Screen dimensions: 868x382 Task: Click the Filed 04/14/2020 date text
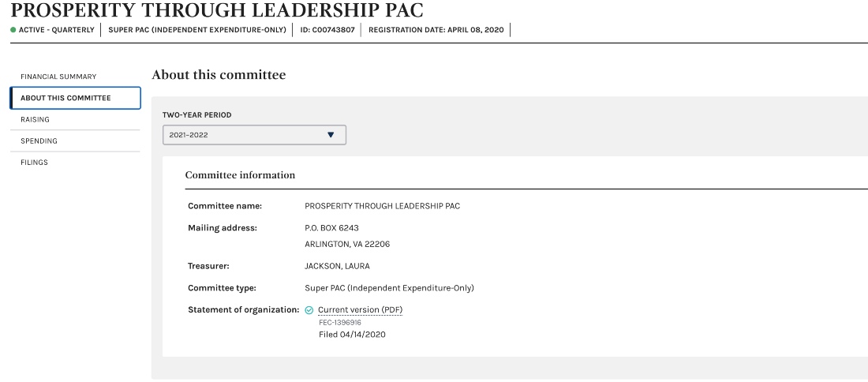pos(352,335)
